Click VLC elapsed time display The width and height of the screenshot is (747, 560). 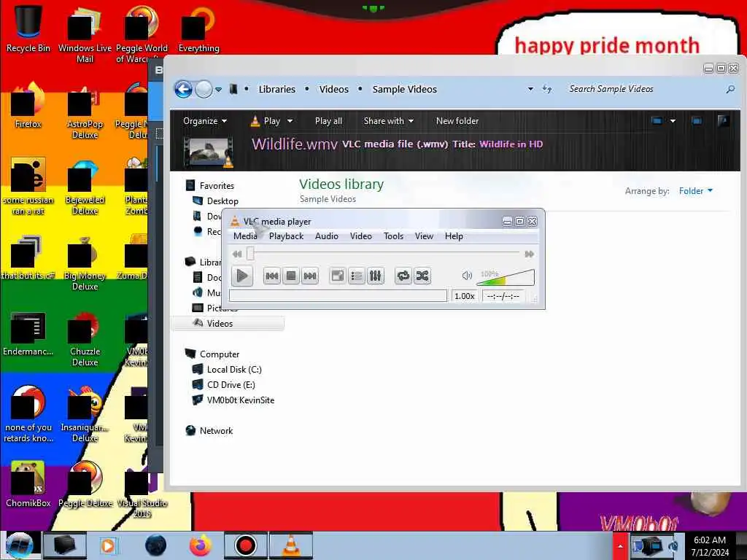[503, 296]
